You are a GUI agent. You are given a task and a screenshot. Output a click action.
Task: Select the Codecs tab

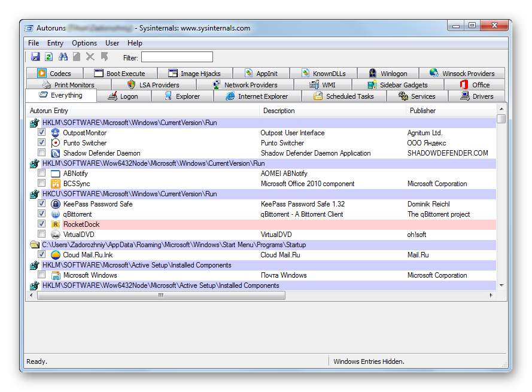(x=54, y=73)
